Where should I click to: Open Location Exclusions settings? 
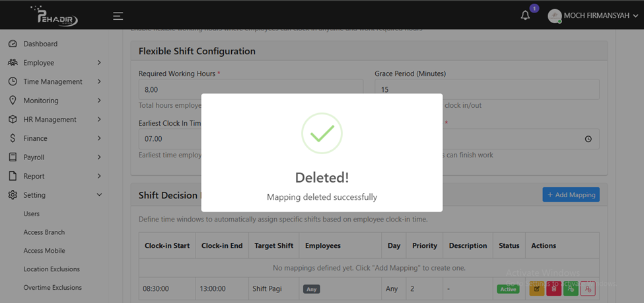[52, 269]
